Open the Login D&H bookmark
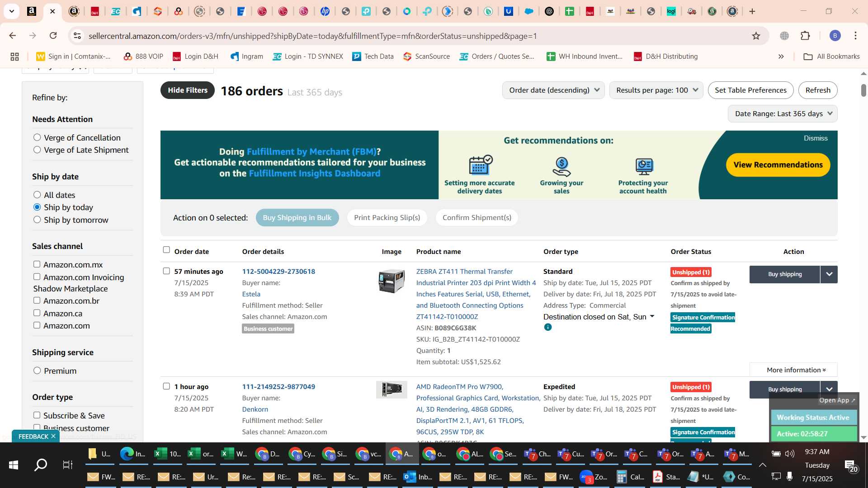The width and height of the screenshot is (868, 488). tap(196, 56)
